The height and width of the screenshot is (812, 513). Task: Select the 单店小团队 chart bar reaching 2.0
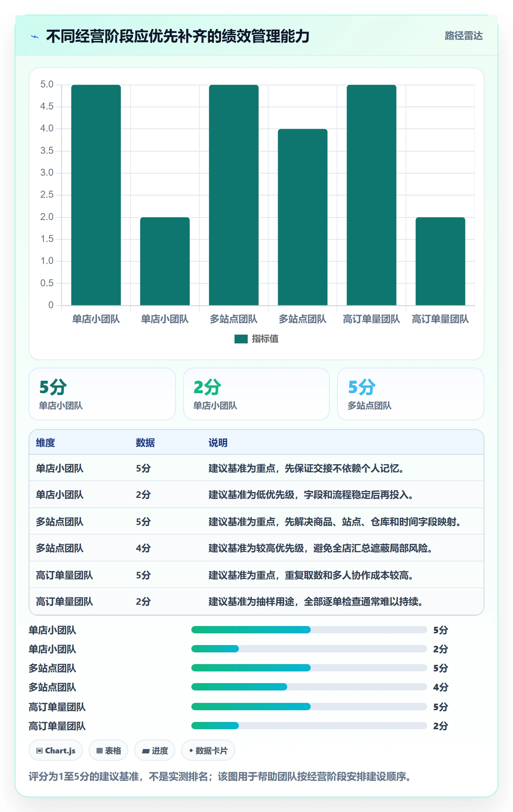pyautogui.click(x=165, y=261)
